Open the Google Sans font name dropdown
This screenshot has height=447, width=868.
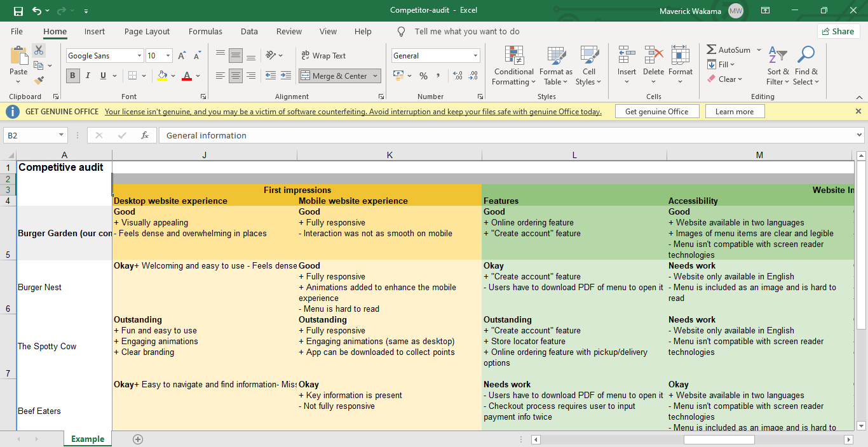pyautogui.click(x=139, y=56)
